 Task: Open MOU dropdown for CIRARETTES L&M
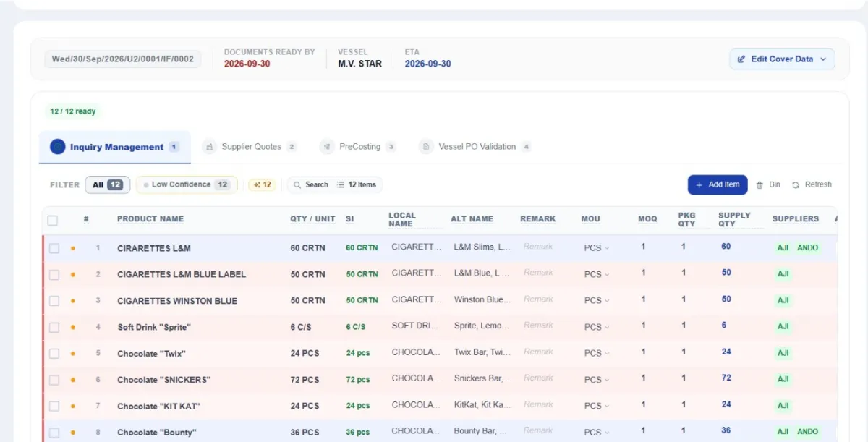tap(597, 248)
